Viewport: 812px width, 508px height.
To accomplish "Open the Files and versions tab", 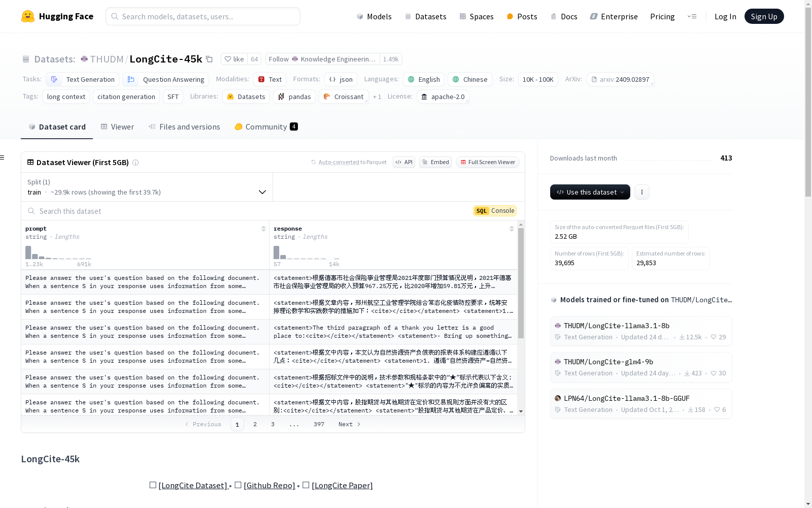I will [x=184, y=127].
